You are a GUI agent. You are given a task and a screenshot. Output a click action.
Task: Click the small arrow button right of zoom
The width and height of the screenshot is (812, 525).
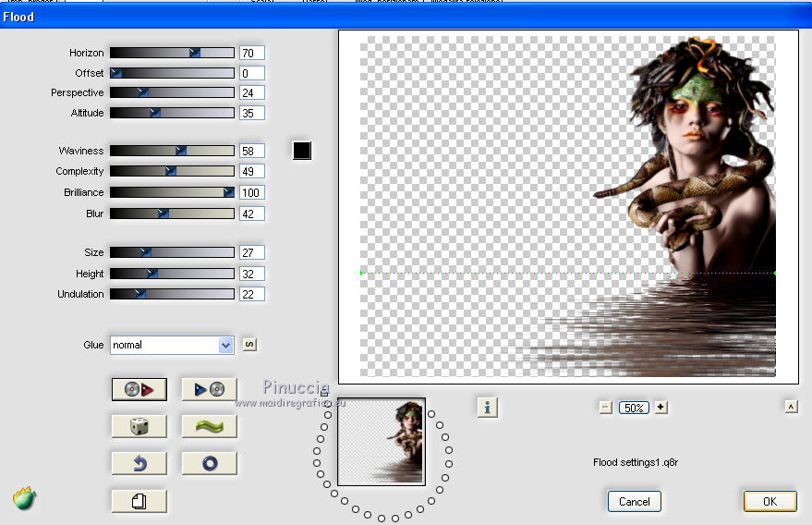click(792, 407)
